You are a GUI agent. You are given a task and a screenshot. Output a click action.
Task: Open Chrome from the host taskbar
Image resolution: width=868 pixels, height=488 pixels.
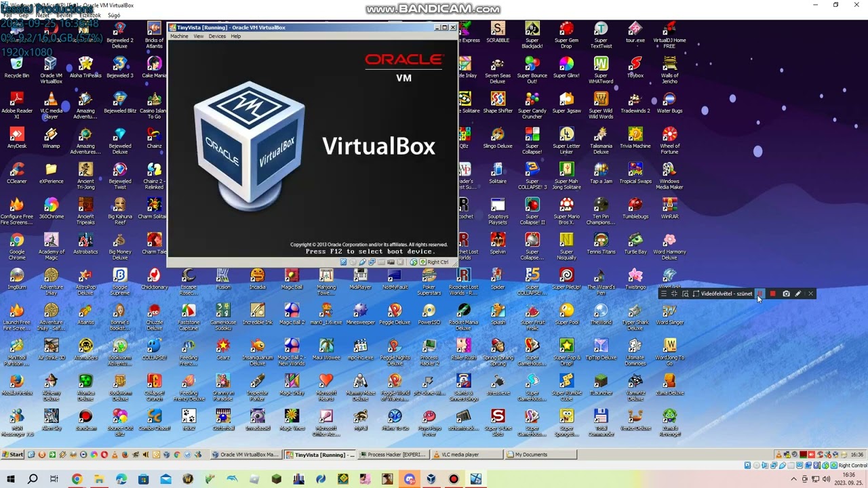pyautogui.click(x=77, y=479)
